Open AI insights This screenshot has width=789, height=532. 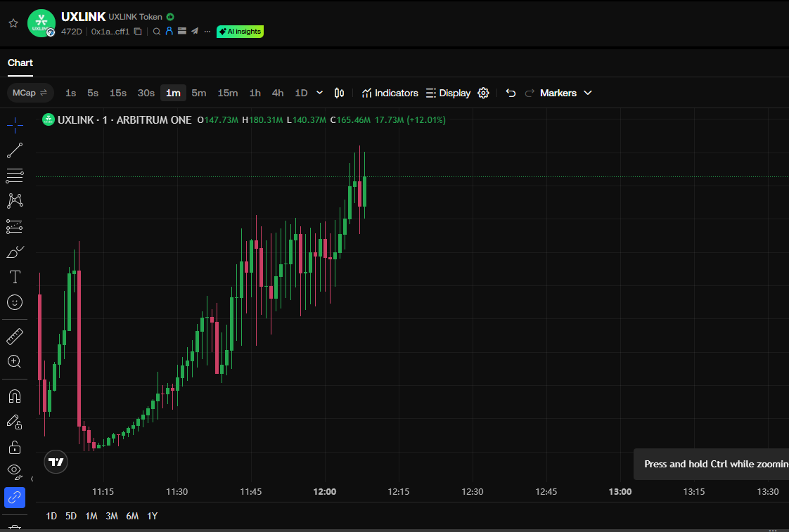click(x=240, y=31)
